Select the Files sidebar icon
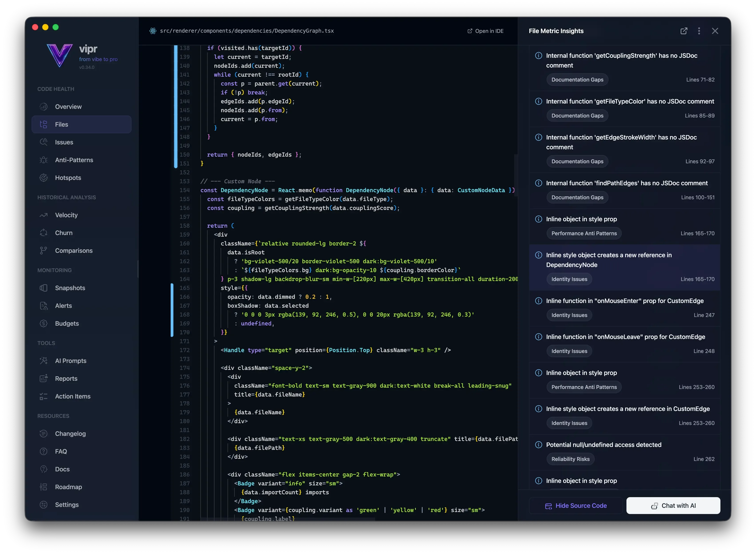Viewport: 756px width, 554px height. click(44, 124)
